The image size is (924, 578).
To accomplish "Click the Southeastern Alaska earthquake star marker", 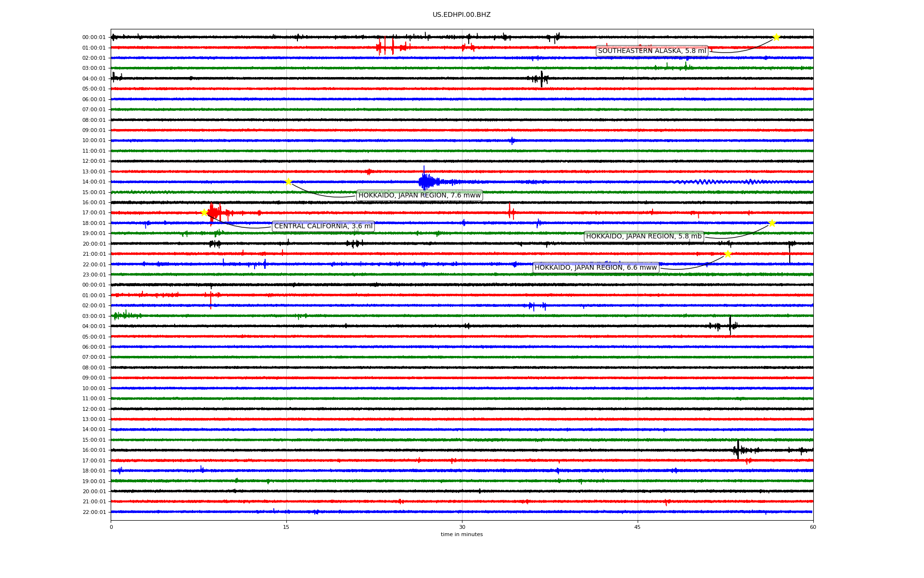I will [x=776, y=37].
